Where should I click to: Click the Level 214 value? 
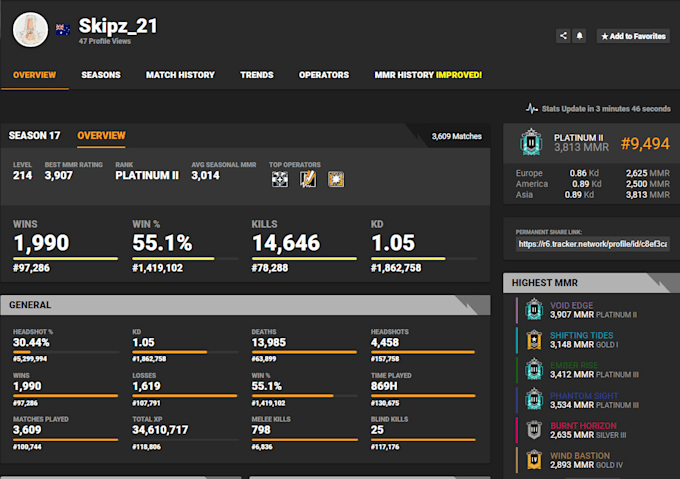(x=23, y=175)
